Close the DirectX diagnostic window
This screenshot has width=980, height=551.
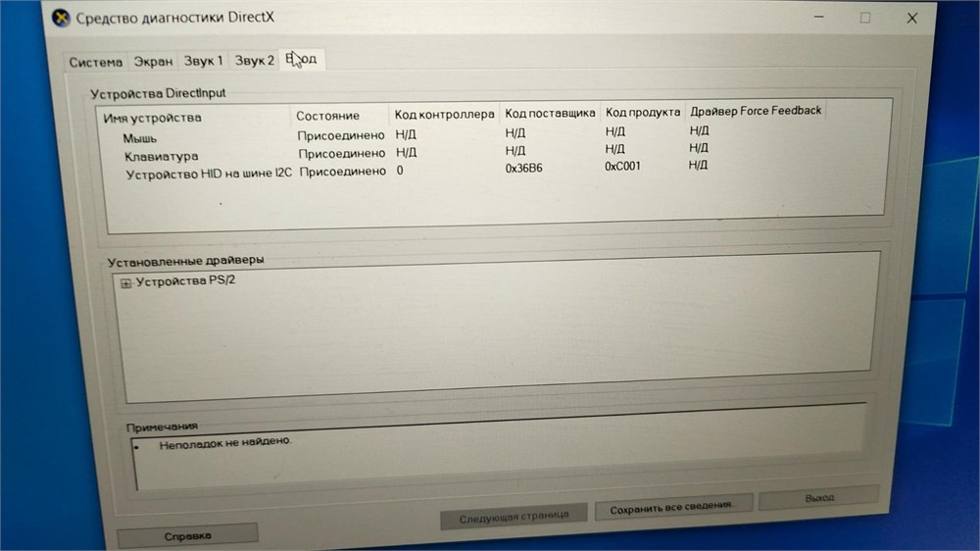911,18
